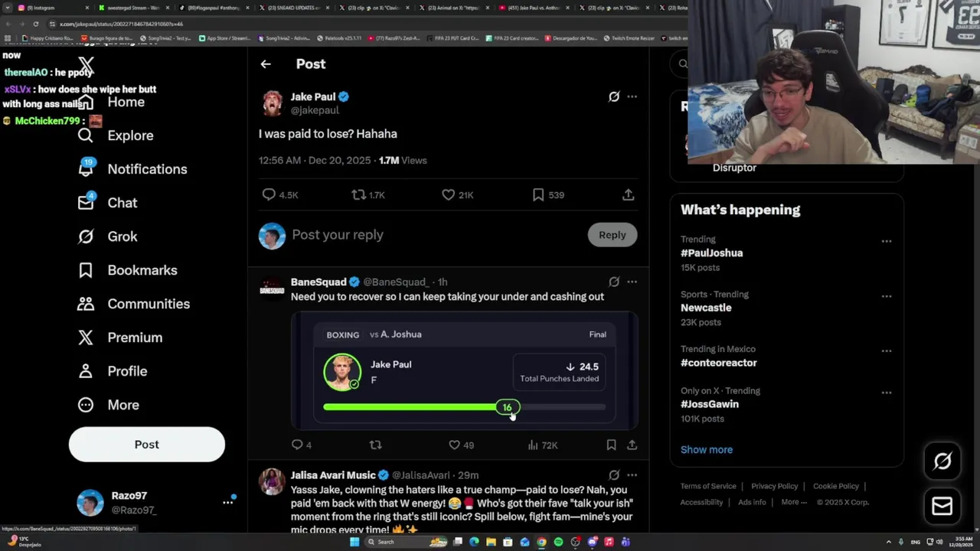
Task: Switch to the Instagram browser tab
Action: (52, 8)
